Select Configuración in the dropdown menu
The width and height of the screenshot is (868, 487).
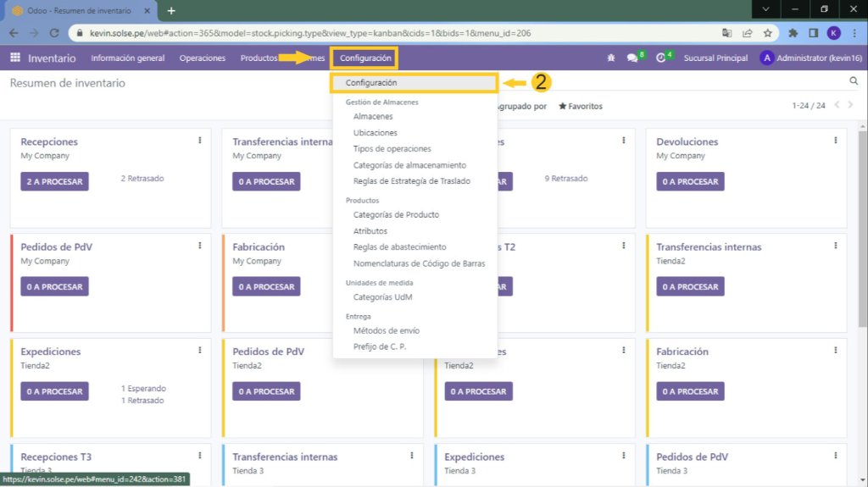[x=371, y=83]
